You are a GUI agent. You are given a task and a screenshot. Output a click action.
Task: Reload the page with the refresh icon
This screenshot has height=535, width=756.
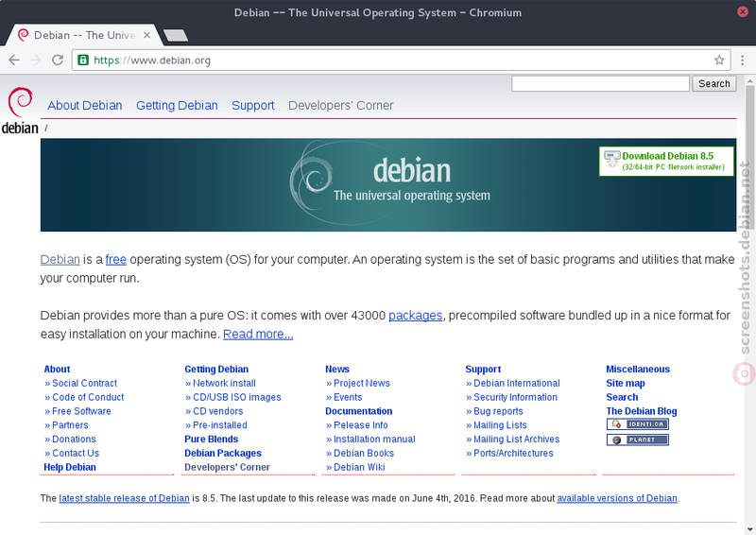58,60
